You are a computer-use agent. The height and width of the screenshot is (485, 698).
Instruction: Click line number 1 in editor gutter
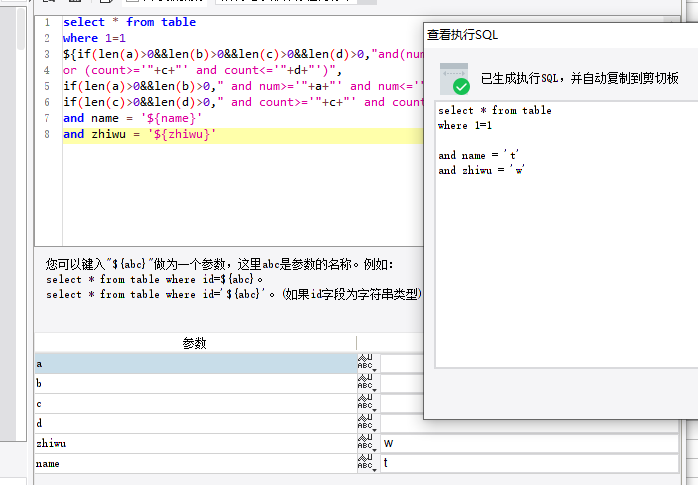(x=47, y=22)
